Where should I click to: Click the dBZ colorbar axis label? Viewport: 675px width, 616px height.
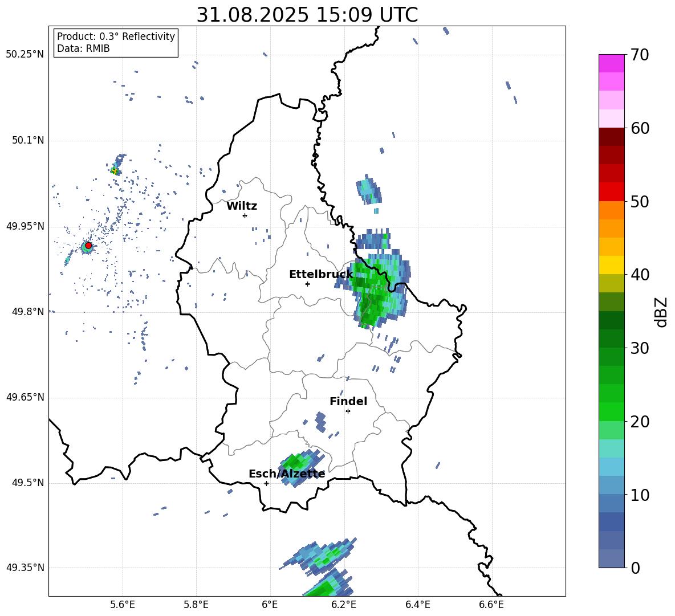tap(661, 312)
